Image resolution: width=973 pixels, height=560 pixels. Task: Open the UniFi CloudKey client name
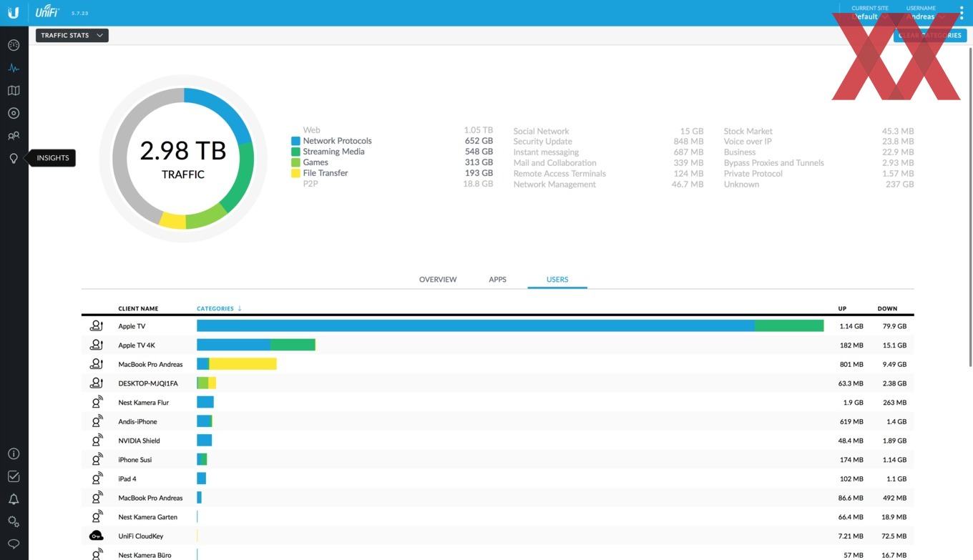(141, 536)
